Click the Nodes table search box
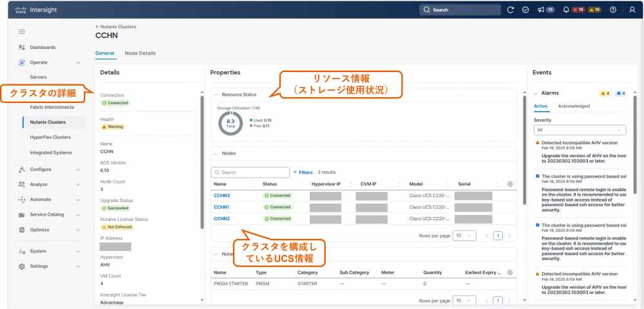Screen dimensions: 644x309 (x=250, y=173)
